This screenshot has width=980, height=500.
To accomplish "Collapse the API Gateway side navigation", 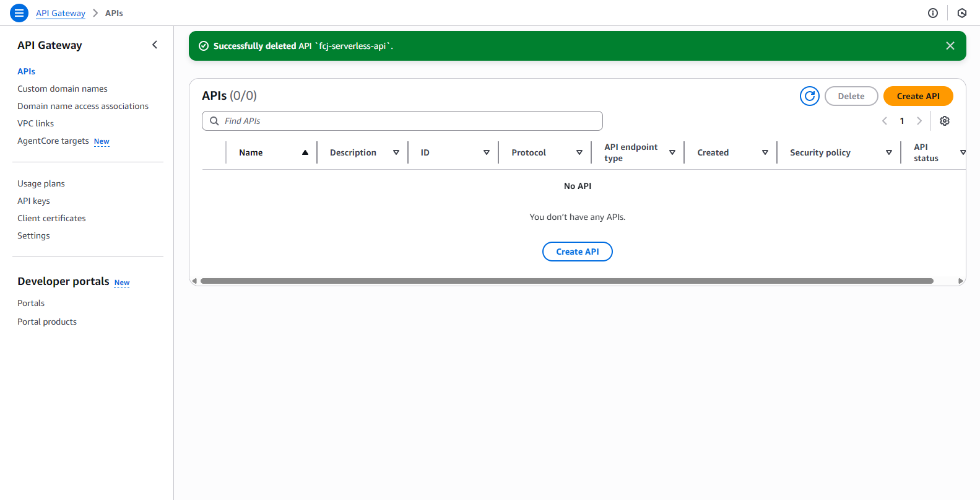I will (155, 45).
